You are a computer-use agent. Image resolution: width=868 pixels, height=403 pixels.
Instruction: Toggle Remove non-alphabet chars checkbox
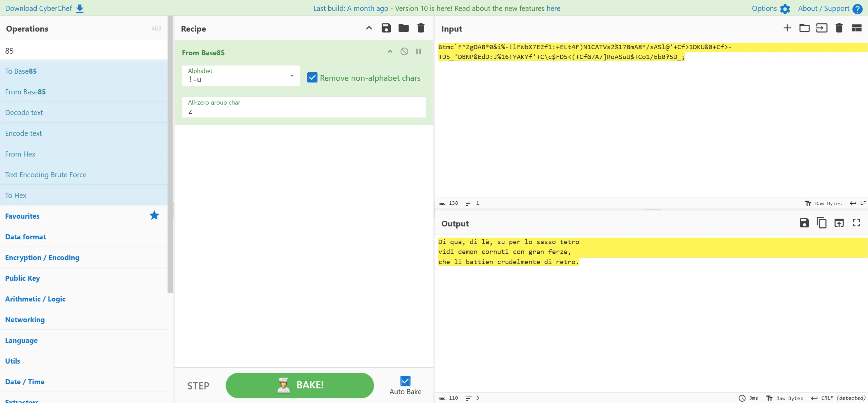tap(312, 78)
